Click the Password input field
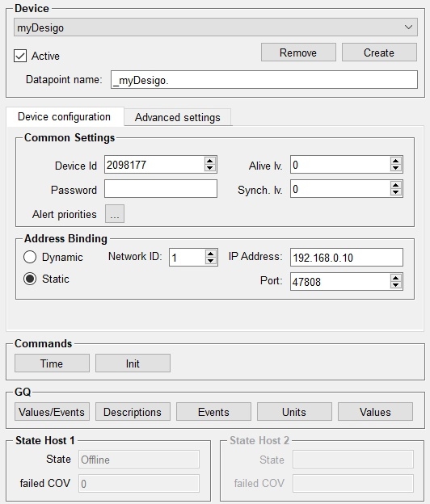430x504 pixels. point(161,189)
